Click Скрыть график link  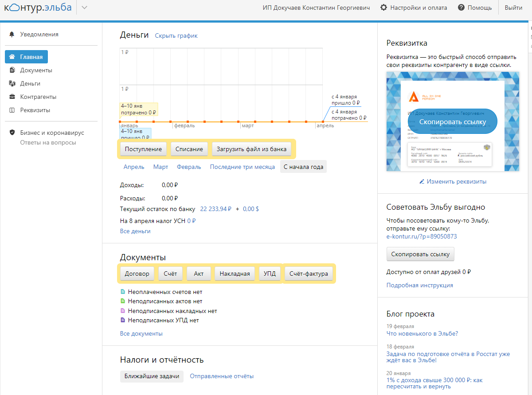[176, 35]
